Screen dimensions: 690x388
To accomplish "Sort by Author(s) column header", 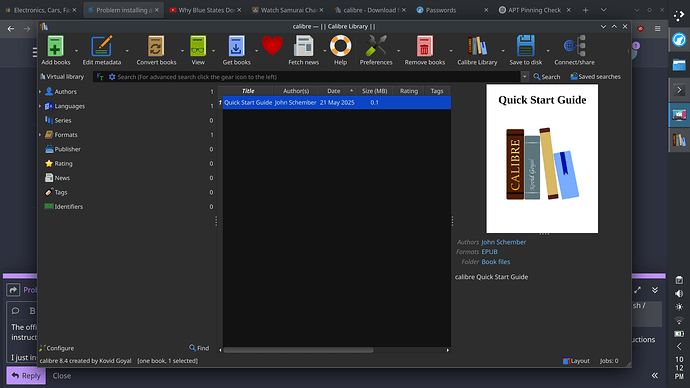I will 296,91.
